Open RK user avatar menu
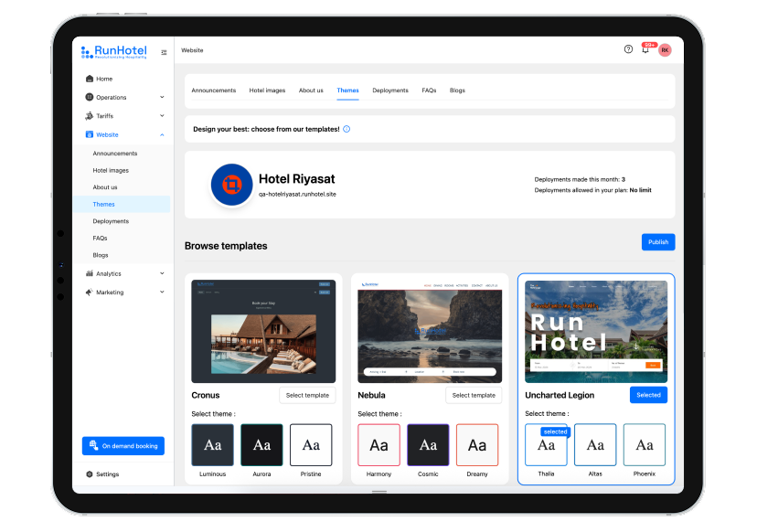 [x=665, y=49]
